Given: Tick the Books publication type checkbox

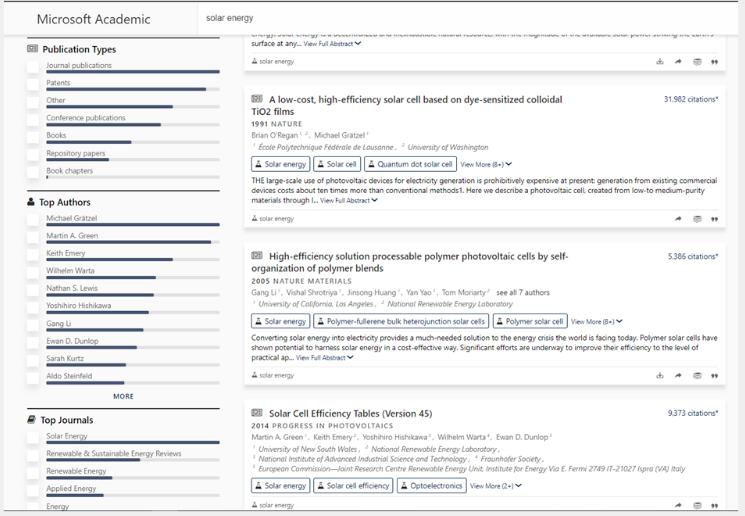Looking at the screenshot, I should 33,137.
